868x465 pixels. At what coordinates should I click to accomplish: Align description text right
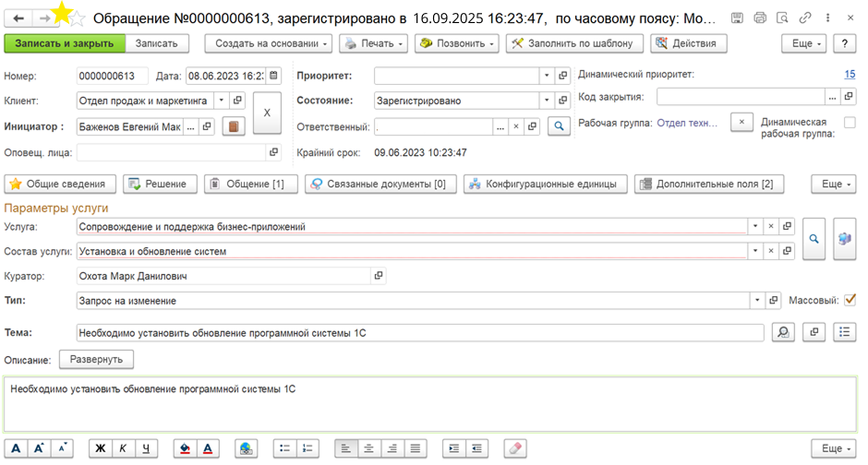point(392,448)
